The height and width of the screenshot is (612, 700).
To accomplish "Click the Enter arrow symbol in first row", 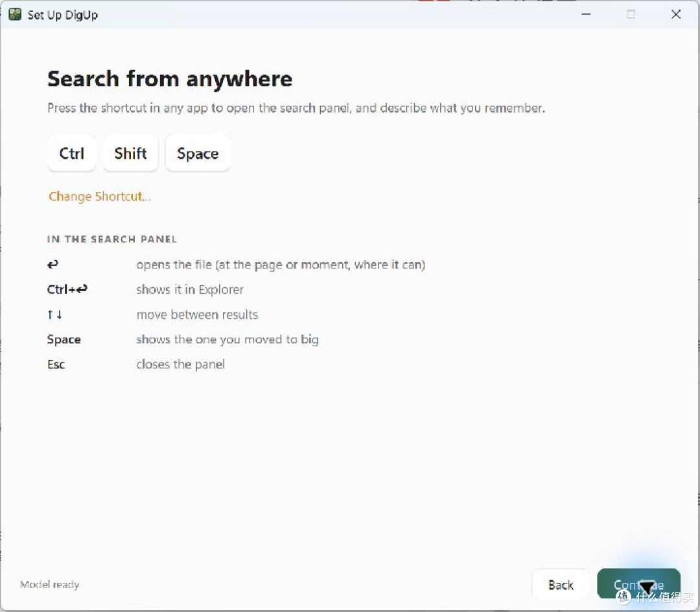I will pyautogui.click(x=52, y=265).
